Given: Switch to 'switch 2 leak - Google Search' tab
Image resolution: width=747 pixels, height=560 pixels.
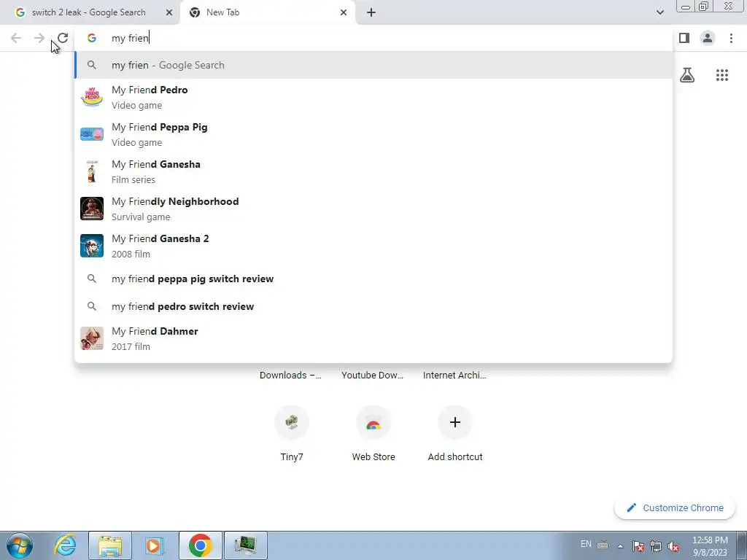Looking at the screenshot, I should 90,12.
